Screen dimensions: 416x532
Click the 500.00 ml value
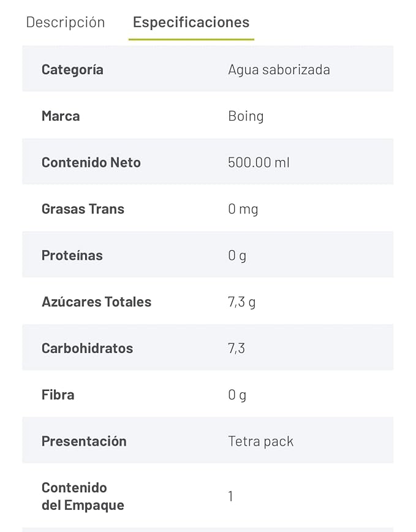259,162
